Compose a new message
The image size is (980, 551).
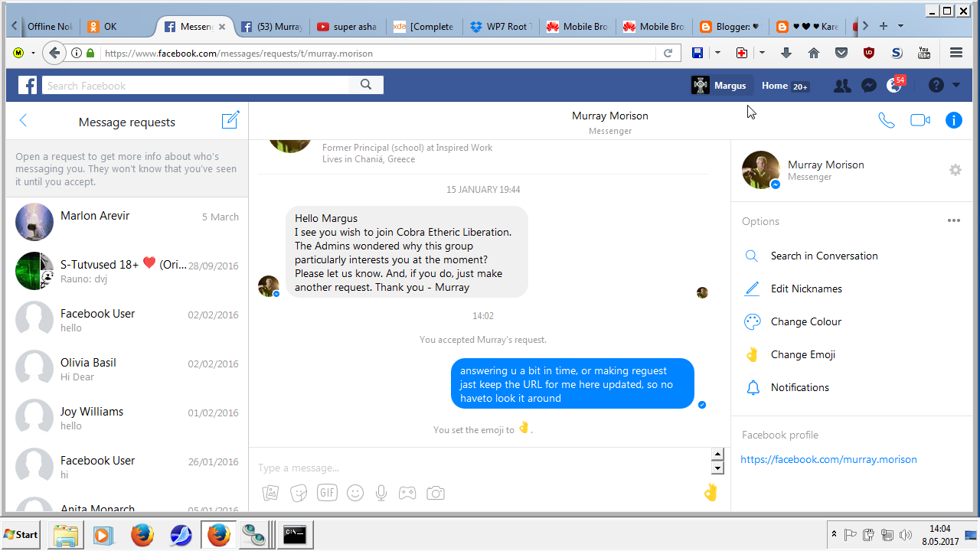click(230, 120)
